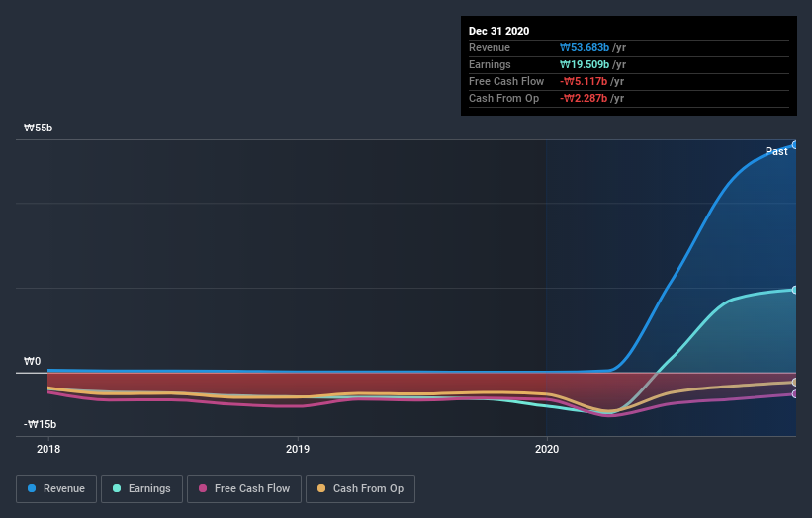Click the Earnings endpoint marker on chart
This screenshot has width=812, height=518.
[x=794, y=290]
